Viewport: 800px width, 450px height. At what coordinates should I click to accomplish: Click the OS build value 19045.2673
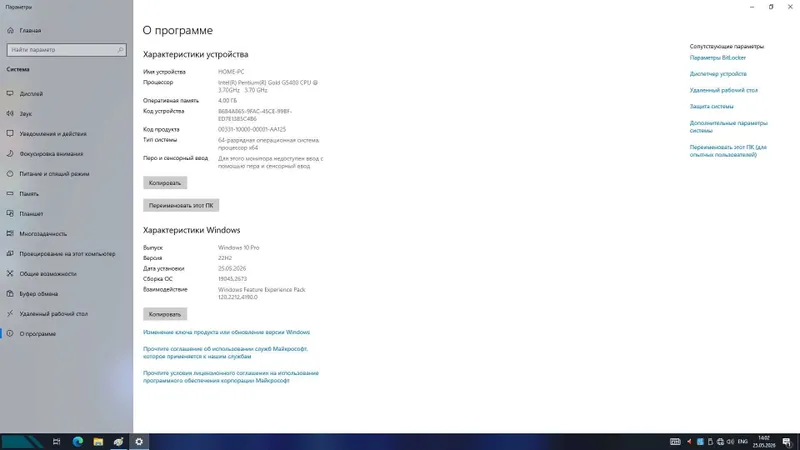click(233, 279)
